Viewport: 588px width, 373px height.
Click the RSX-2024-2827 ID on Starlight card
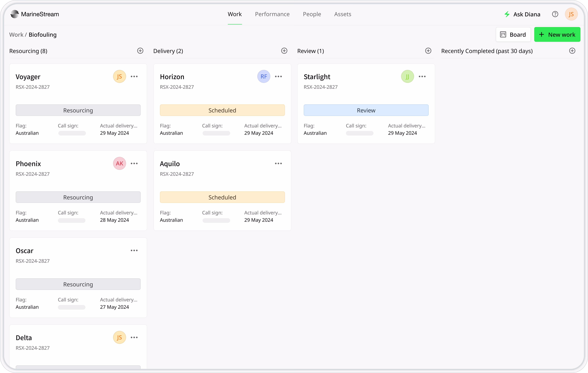coord(321,87)
